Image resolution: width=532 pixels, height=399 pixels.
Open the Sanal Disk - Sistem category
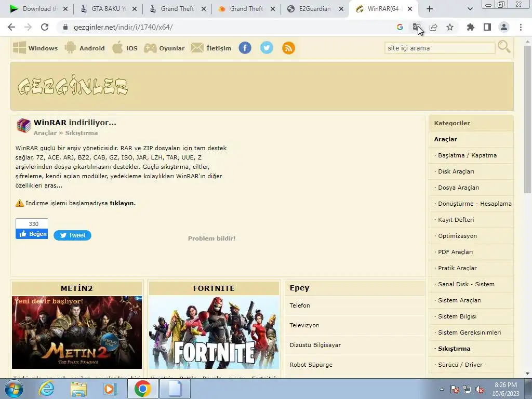tap(466, 284)
